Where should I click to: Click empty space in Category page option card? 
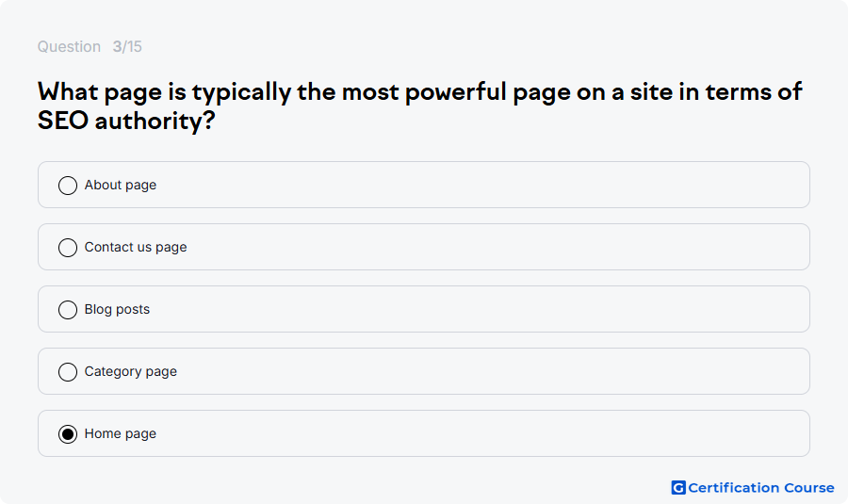(481, 371)
